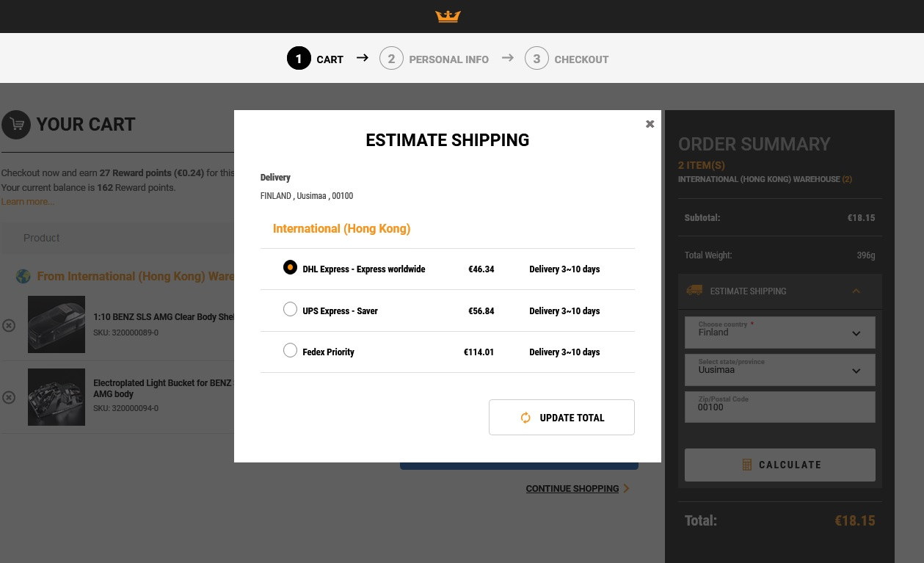Click the UPS price €56.84

481,311
